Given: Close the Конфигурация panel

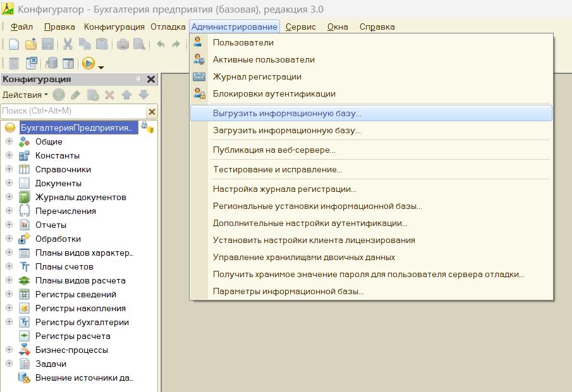Looking at the screenshot, I should tap(151, 79).
